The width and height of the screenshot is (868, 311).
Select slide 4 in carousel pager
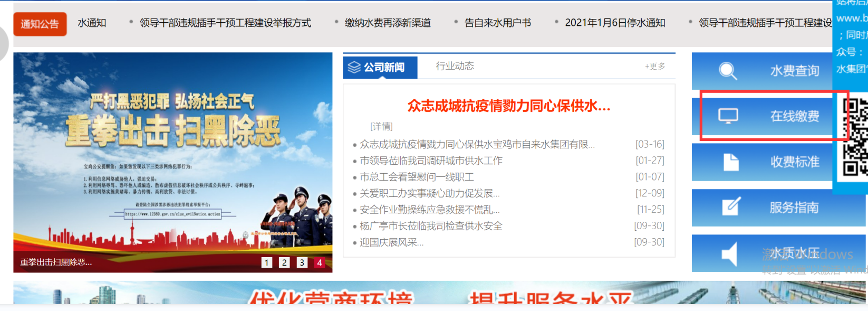coord(320,262)
